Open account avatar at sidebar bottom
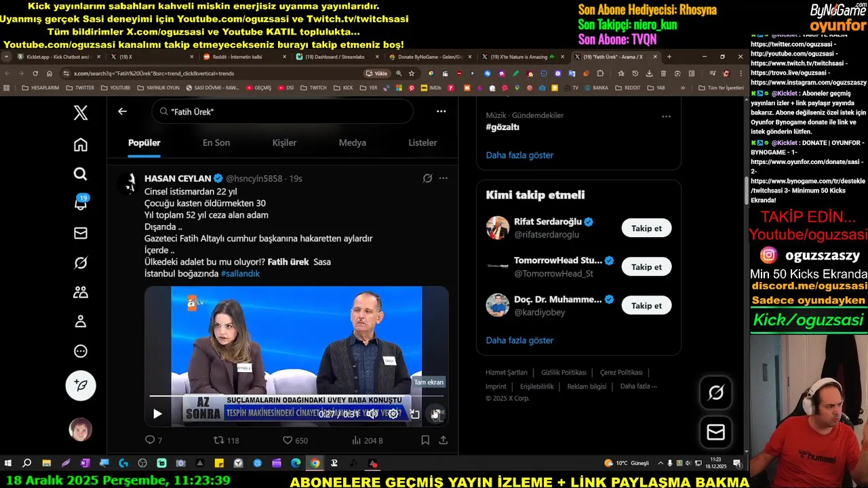Image resolution: width=868 pixels, height=488 pixels. pos(80,429)
